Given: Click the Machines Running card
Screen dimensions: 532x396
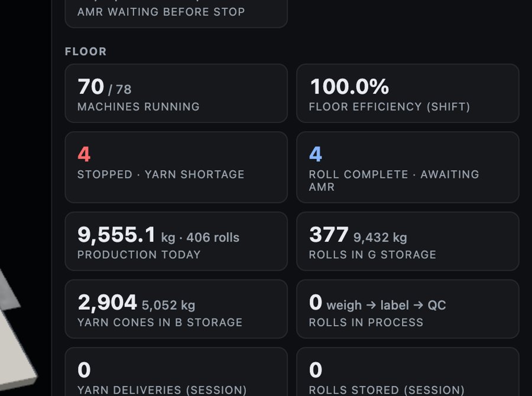Looking at the screenshot, I should [x=176, y=93].
